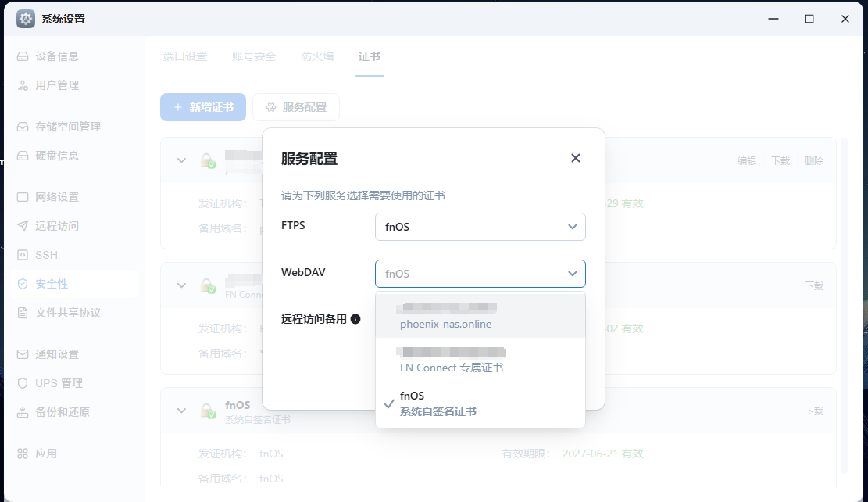Click the lock icon of the fnOS certificate
This screenshot has width=868, height=502.
click(x=208, y=411)
